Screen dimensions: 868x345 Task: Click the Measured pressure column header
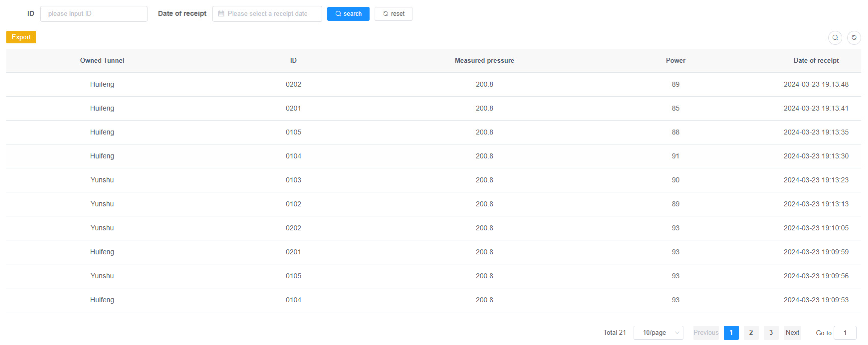484,60
